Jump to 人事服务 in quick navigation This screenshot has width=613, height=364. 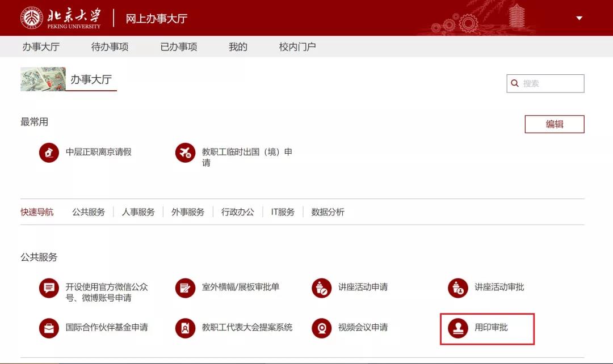pyautogui.click(x=138, y=212)
